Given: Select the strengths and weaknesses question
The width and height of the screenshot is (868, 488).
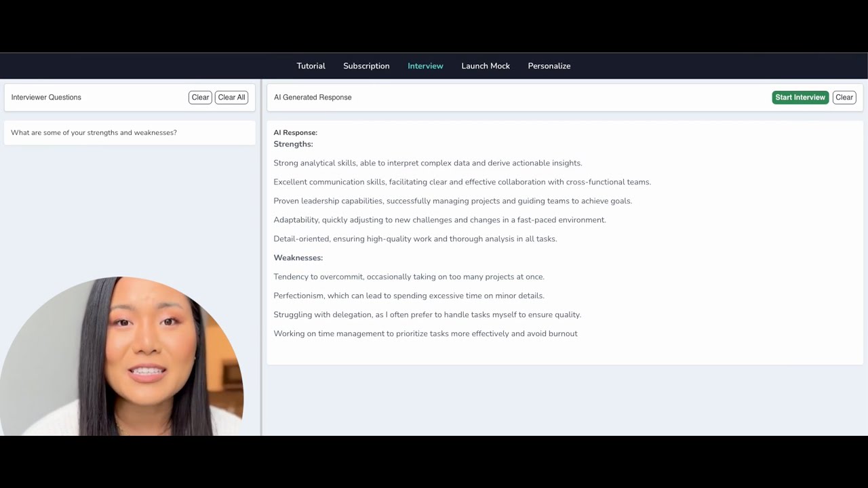Looking at the screenshot, I should pyautogui.click(x=130, y=133).
